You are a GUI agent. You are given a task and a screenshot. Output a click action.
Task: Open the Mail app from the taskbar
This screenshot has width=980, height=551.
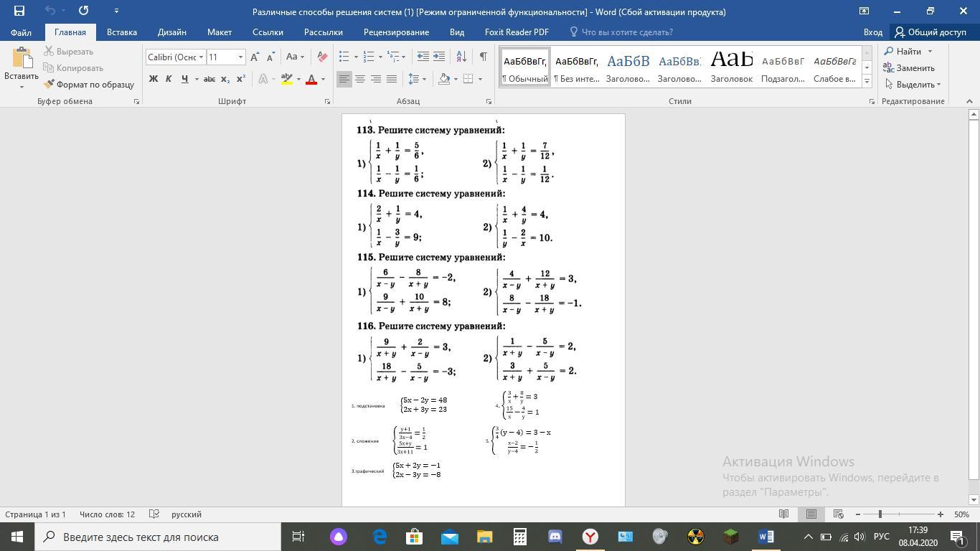pyautogui.click(x=449, y=537)
